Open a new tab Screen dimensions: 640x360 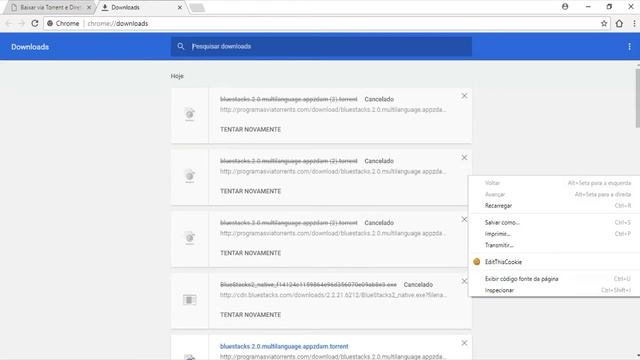[x=197, y=7]
